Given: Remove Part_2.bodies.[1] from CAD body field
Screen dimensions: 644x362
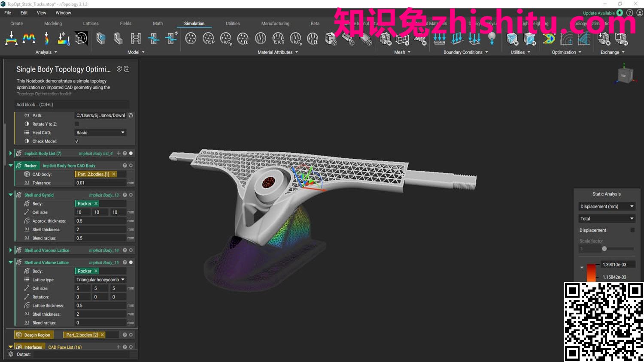Looking at the screenshot, I should [x=113, y=174].
